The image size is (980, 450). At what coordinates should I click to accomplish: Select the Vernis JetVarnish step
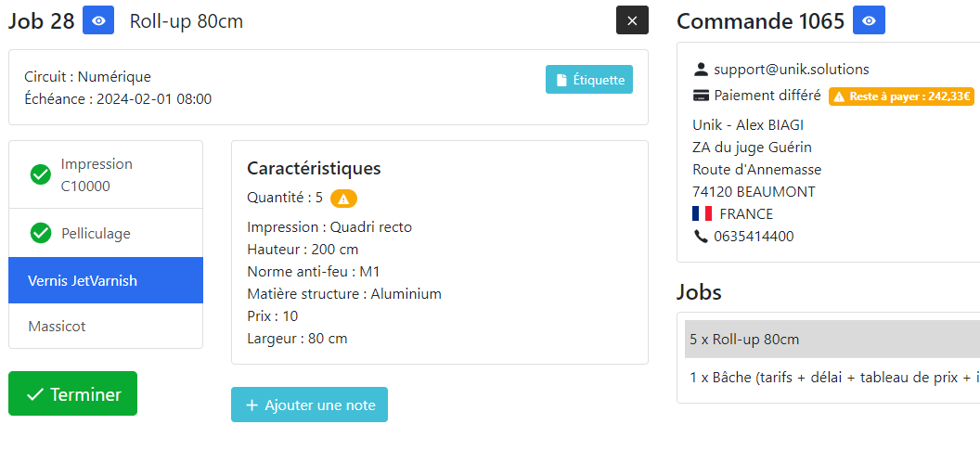tap(106, 280)
